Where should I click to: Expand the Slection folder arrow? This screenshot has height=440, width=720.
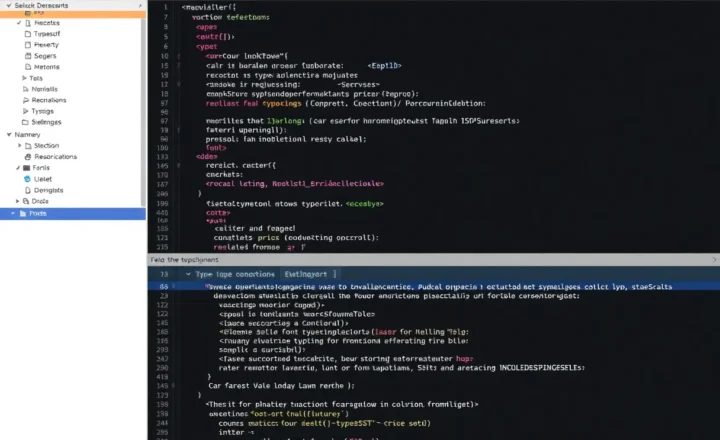[x=19, y=146]
